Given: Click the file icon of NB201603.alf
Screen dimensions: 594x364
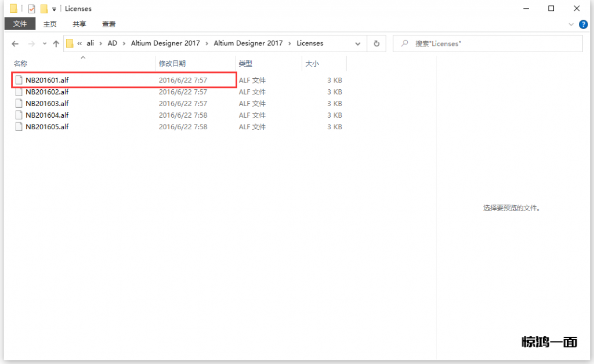Looking at the screenshot, I should coord(19,103).
